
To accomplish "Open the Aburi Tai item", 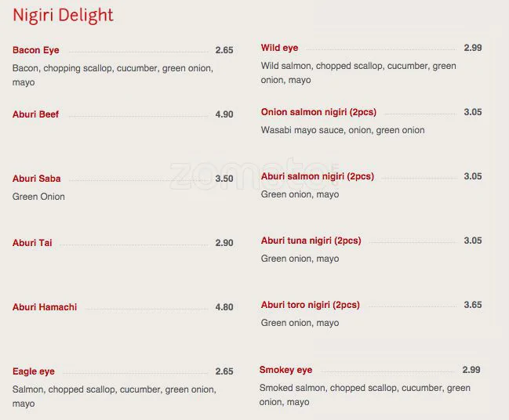I will pyautogui.click(x=33, y=243).
